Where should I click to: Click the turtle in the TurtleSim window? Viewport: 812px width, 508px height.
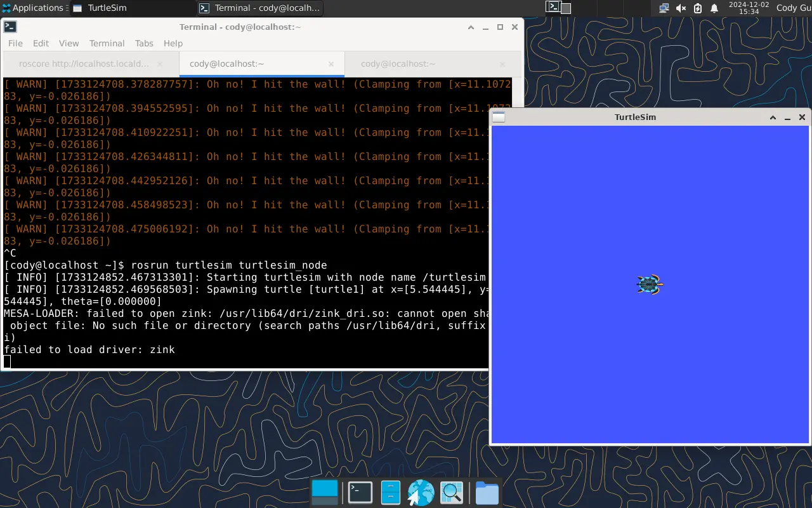click(650, 284)
